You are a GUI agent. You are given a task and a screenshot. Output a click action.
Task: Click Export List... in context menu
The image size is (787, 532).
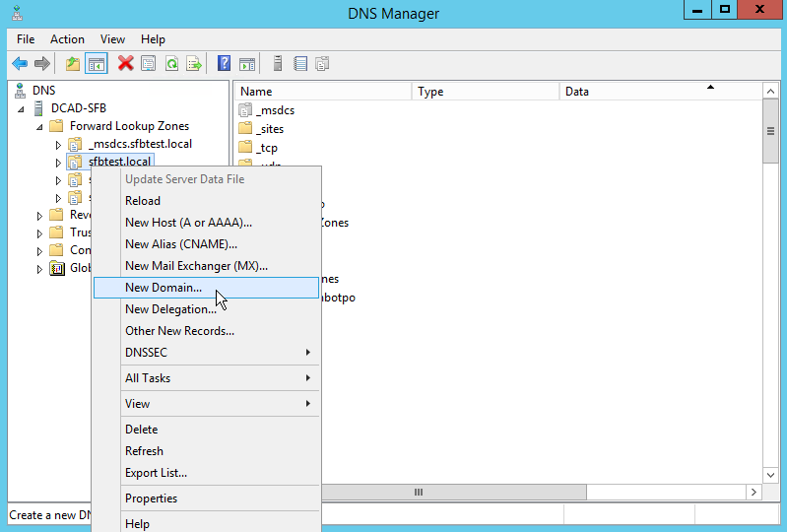206,472
